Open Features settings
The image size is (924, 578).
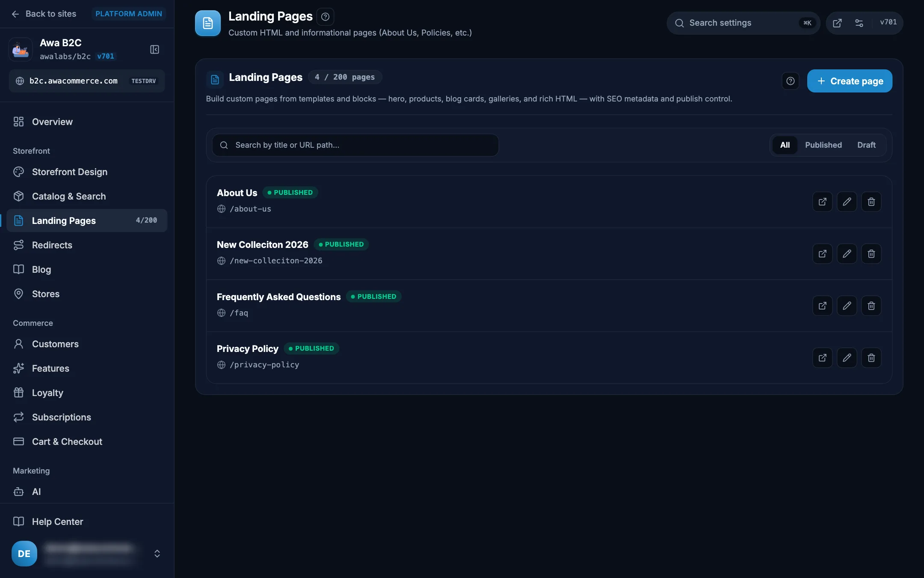pos(87,369)
